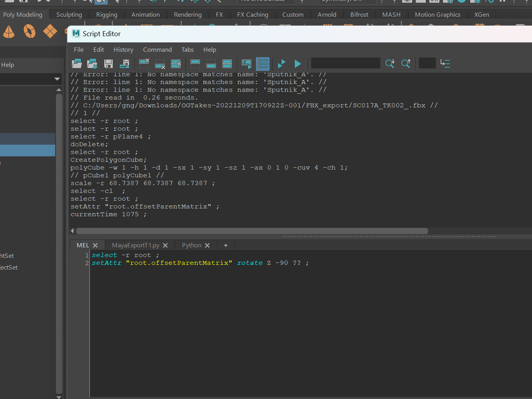Image resolution: width=532 pixels, height=399 pixels.
Task: Clear both history and input panes
Action: tap(176, 63)
